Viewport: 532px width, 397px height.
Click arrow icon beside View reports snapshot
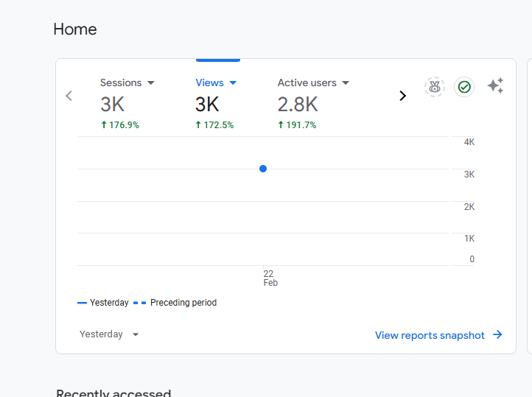coord(497,334)
